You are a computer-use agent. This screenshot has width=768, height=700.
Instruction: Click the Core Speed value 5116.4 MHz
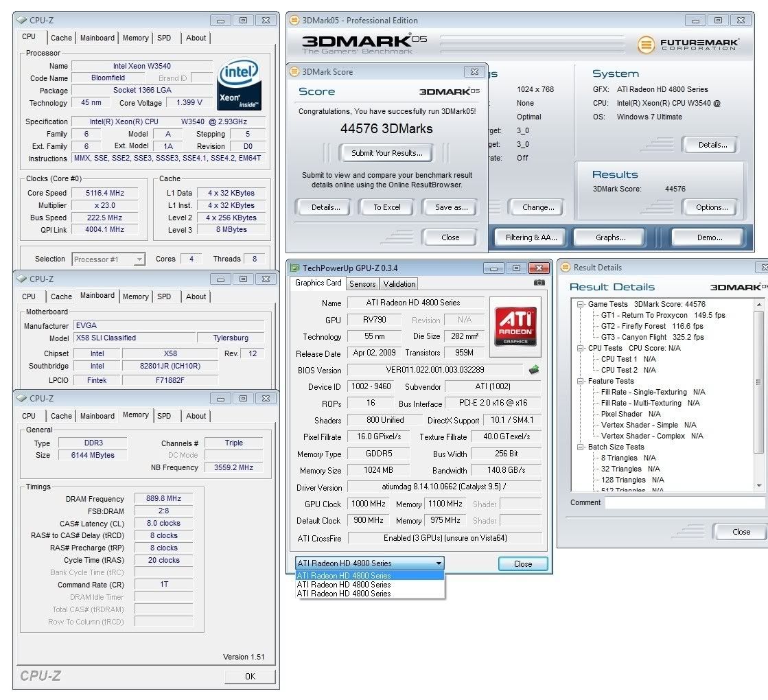coord(105,193)
